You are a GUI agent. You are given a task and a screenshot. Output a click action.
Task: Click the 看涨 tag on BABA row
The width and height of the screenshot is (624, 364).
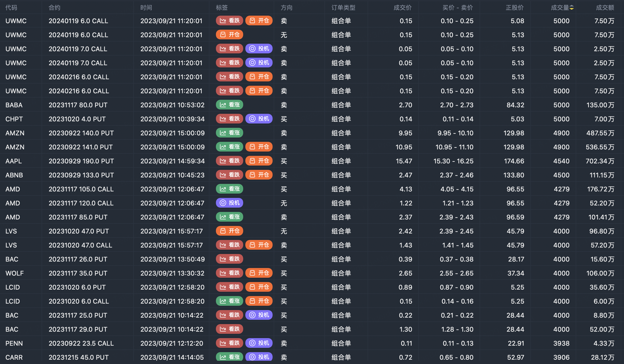click(x=229, y=105)
